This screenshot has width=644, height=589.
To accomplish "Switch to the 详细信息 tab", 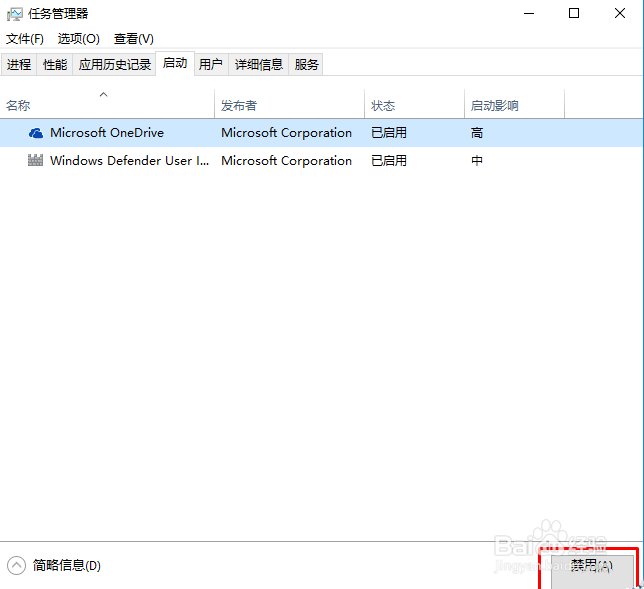I will [x=259, y=64].
